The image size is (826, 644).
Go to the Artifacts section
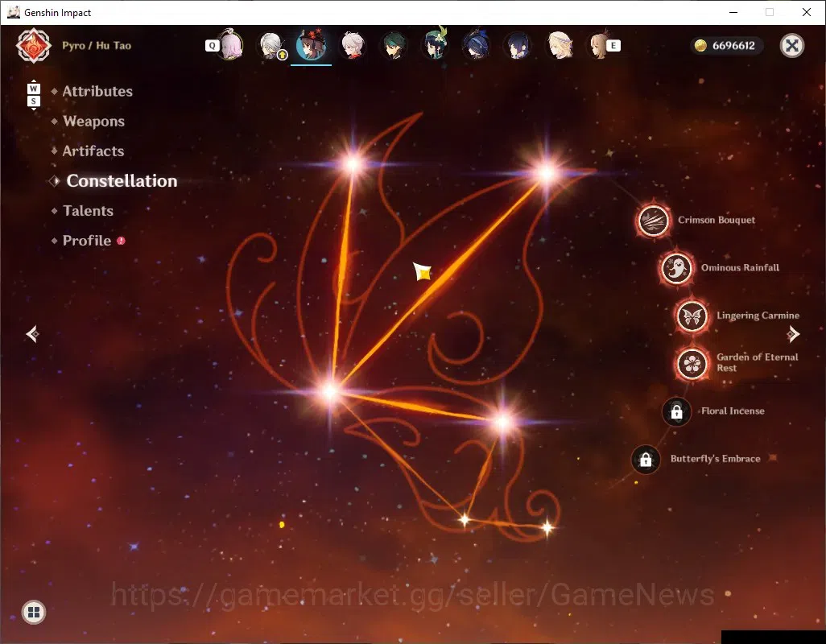point(93,151)
